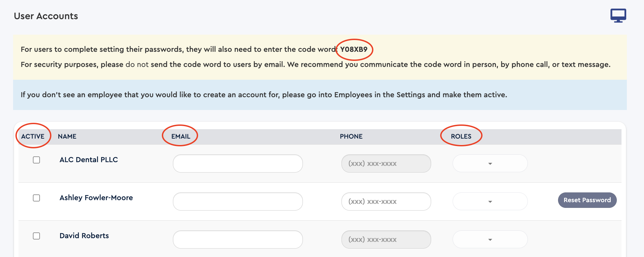Viewport: 644px width, 257px height.
Task: Click the PHONE column header
Action: (351, 136)
